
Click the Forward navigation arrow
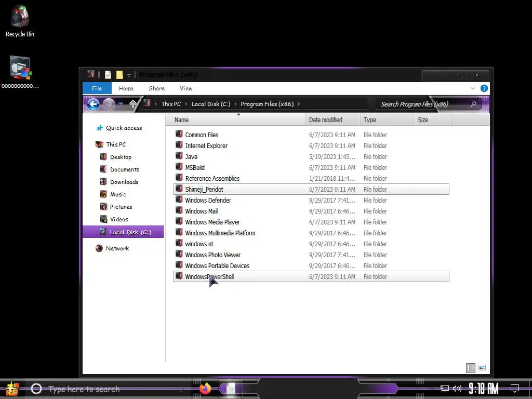(x=109, y=104)
